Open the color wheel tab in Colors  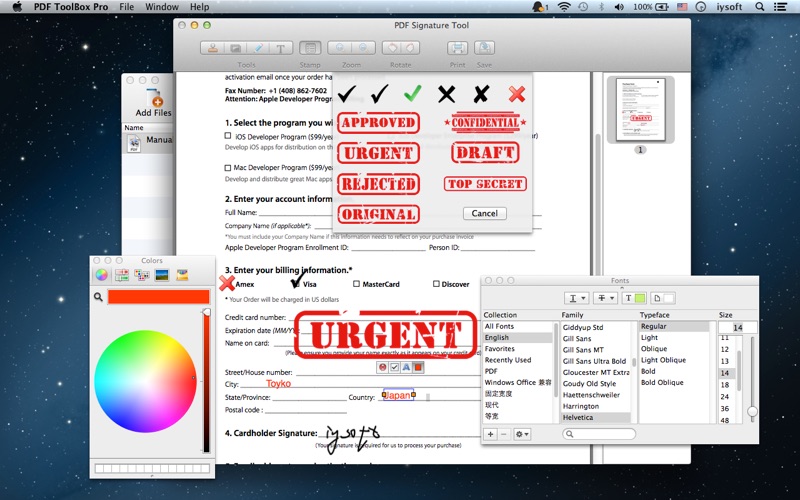pos(102,276)
